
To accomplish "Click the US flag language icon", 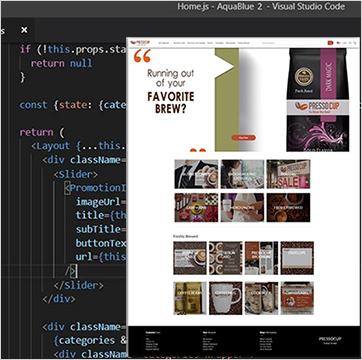I will coord(339,43).
